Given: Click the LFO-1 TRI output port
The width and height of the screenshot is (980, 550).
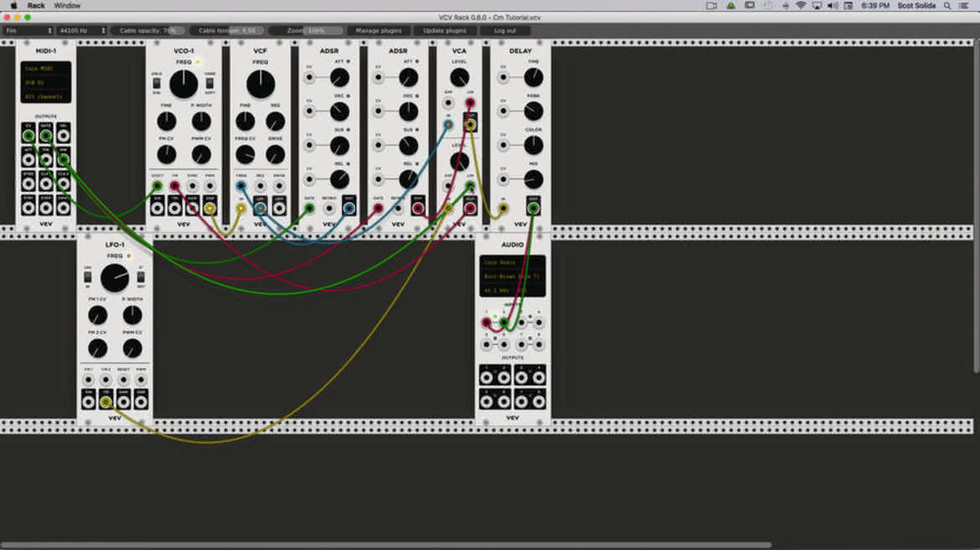Looking at the screenshot, I should point(106,402).
